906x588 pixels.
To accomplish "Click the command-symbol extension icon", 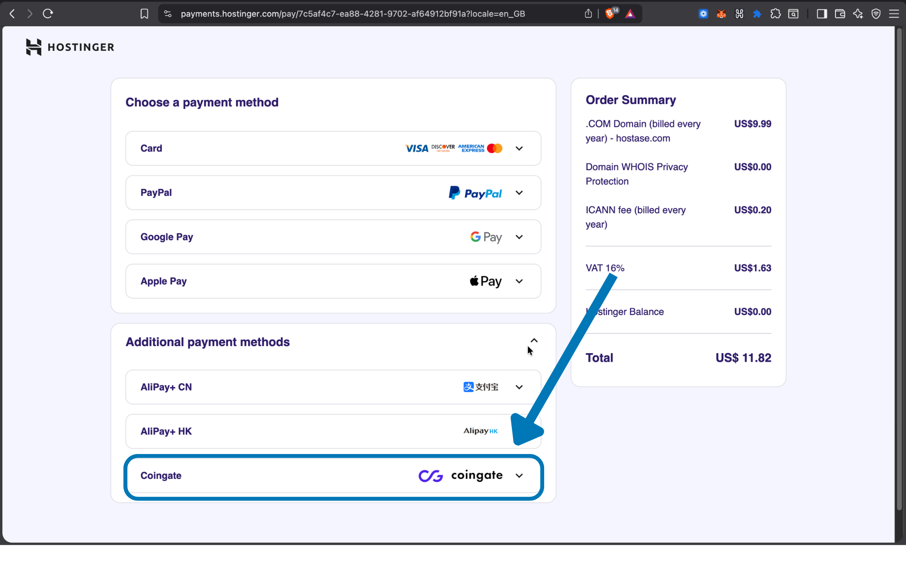I will pos(739,14).
